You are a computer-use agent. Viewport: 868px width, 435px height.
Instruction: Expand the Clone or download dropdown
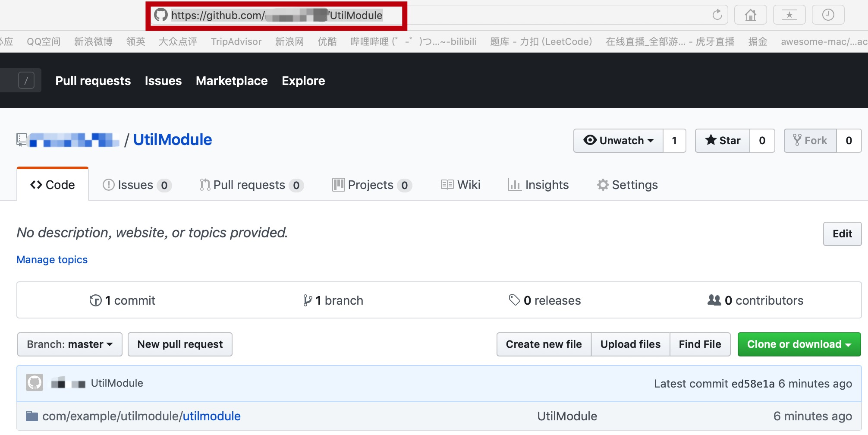(x=799, y=344)
